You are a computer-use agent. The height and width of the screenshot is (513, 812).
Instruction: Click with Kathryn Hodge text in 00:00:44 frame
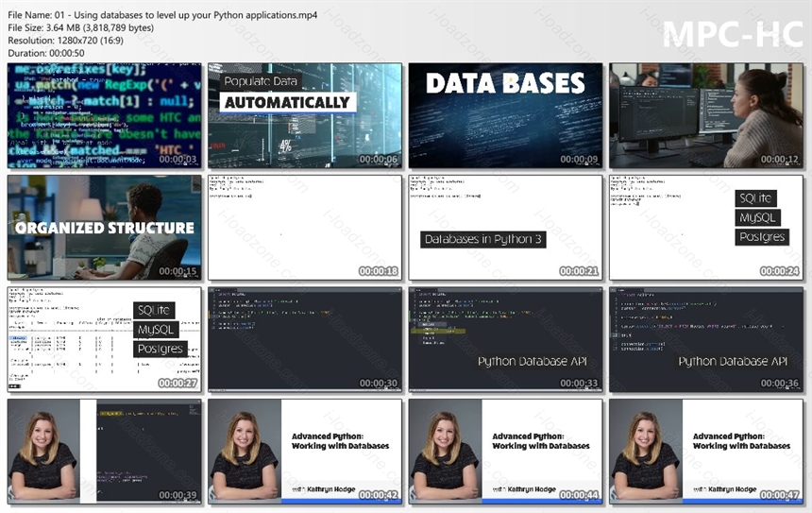[524, 489]
